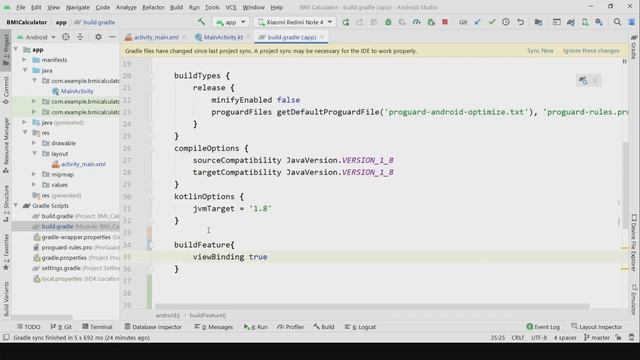Screen dimensions: 640x360
Task: Click the master branch indicator in status bar
Action: 597,338
